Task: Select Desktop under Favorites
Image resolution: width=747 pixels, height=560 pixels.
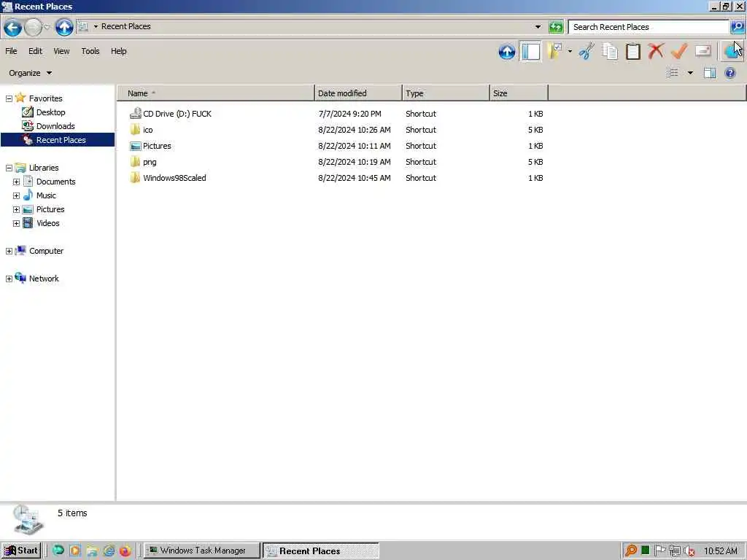Action: tap(44, 112)
